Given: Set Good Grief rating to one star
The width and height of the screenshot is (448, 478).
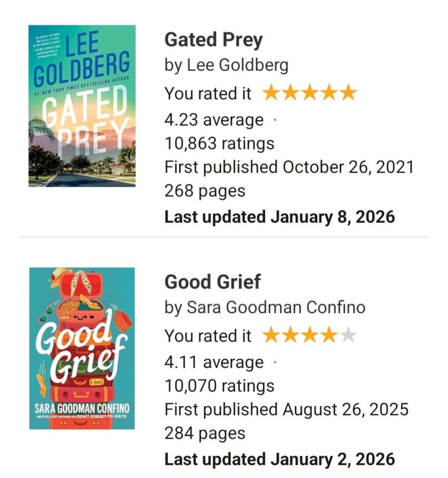Looking at the screenshot, I should tap(272, 335).
